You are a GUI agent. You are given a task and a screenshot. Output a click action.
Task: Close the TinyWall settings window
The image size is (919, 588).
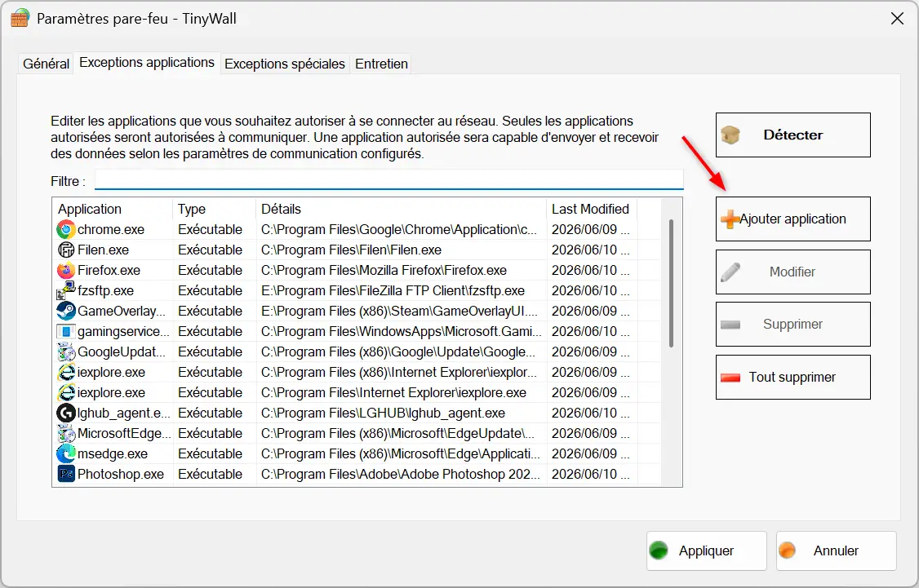click(897, 19)
